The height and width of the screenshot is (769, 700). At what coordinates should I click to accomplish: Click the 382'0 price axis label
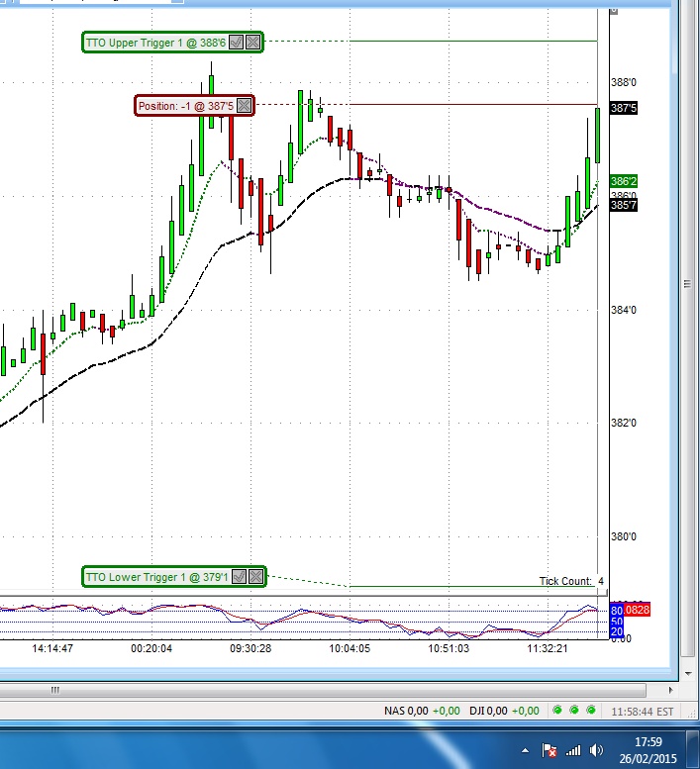[x=624, y=423]
